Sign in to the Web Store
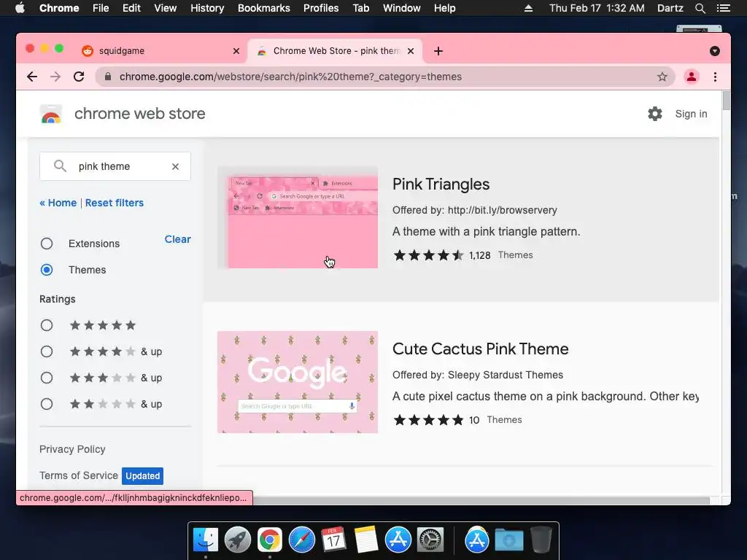Image resolution: width=747 pixels, height=560 pixels. point(691,114)
